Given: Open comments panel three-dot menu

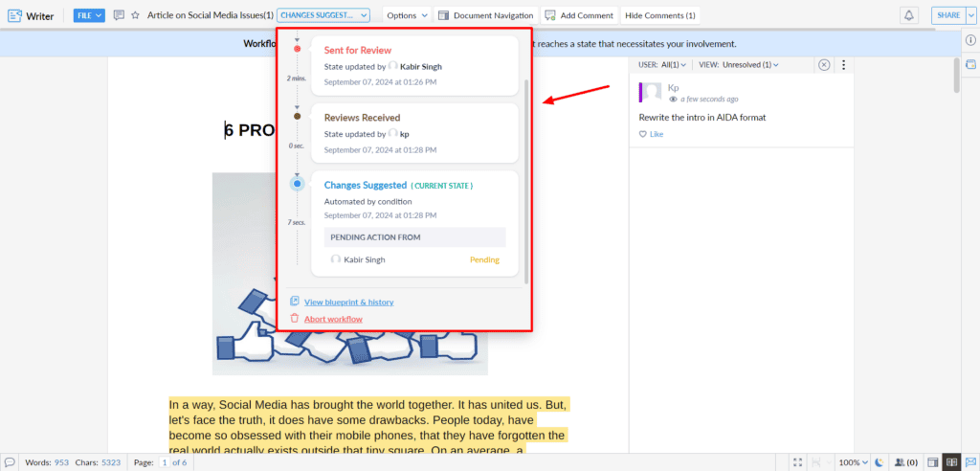Looking at the screenshot, I should point(844,64).
